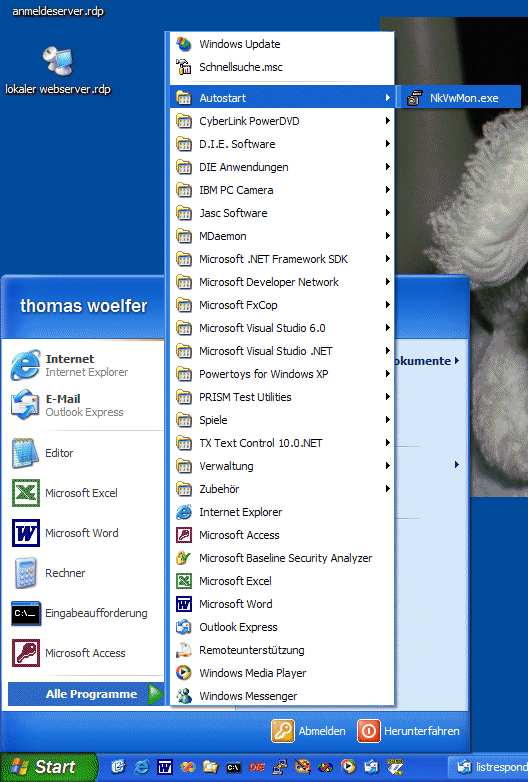Open the Microsoft Visual Studio 6.0 group

click(282, 328)
